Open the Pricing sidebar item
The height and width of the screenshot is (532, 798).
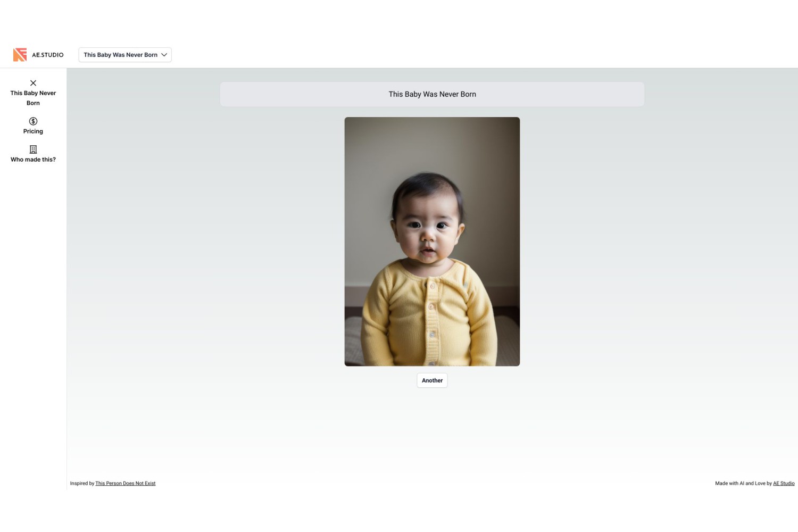pos(33,126)
